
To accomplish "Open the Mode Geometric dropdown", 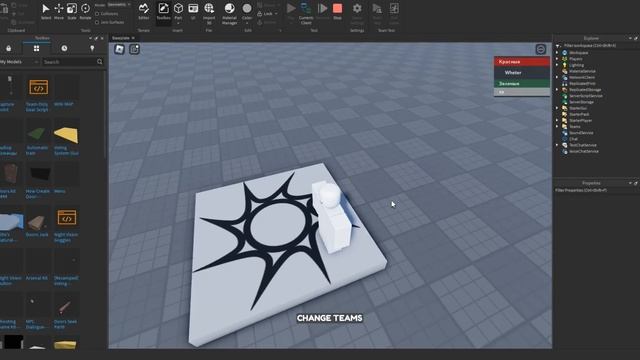I will [x=119, y=4].
